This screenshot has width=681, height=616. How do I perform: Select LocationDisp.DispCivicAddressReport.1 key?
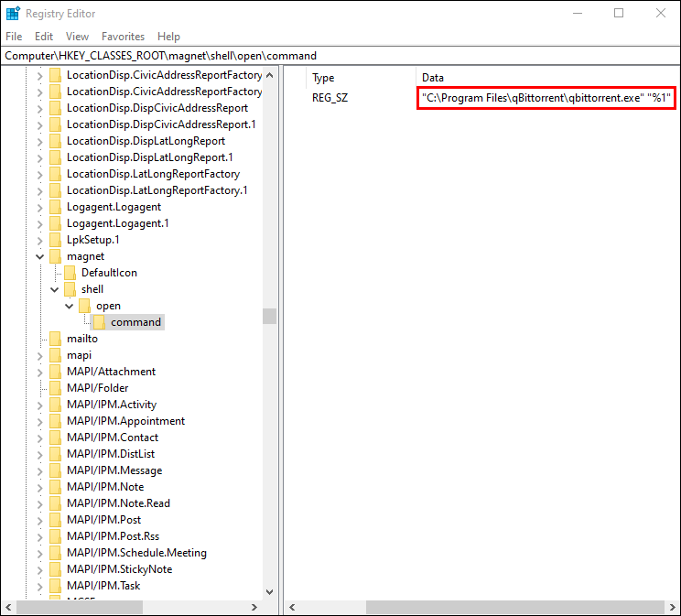161,124
